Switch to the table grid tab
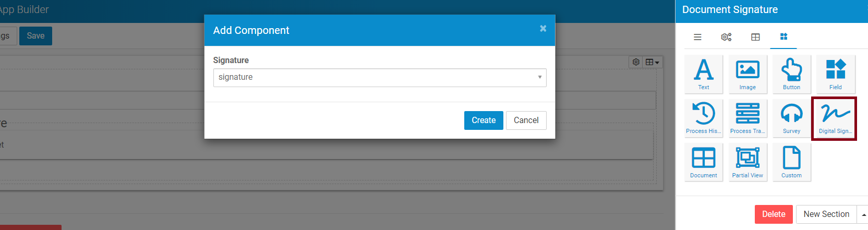This screenshot has width=868, height=230. pos(755,37)
